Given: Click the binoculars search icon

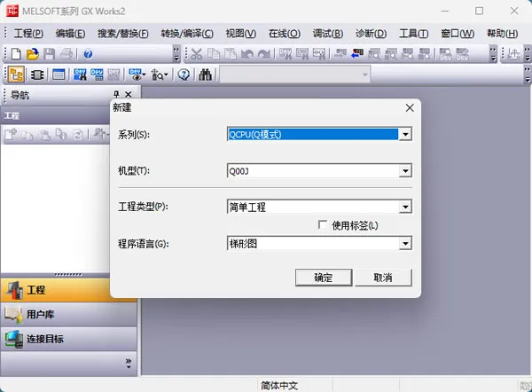Looking at the screenshot, I should click(206, 74).
